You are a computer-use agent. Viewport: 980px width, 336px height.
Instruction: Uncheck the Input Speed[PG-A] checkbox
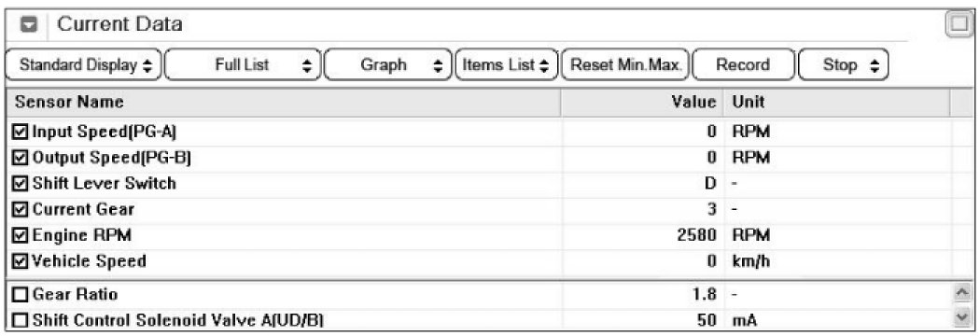click(x=21, y=132)
